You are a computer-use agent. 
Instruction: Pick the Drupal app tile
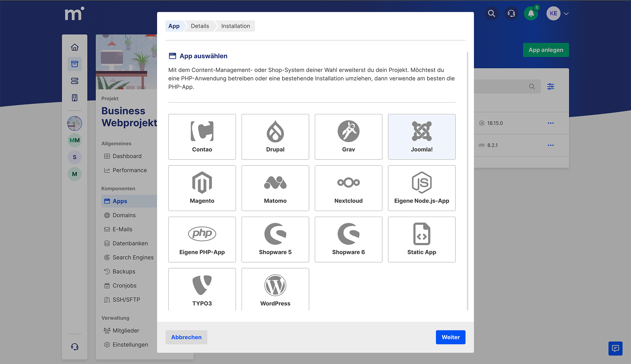pyautogui.click(x=275, y=137)
